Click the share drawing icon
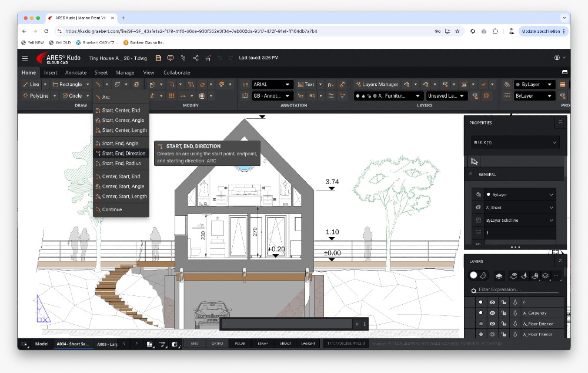This screenshot has width=588, height=373. coord(196,58)
